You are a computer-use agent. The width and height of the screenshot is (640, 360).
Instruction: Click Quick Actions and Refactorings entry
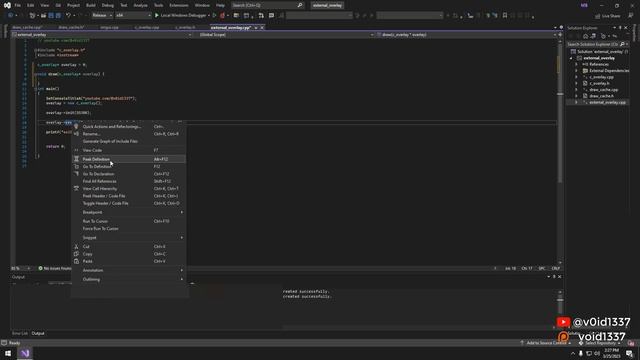(128, 127)
